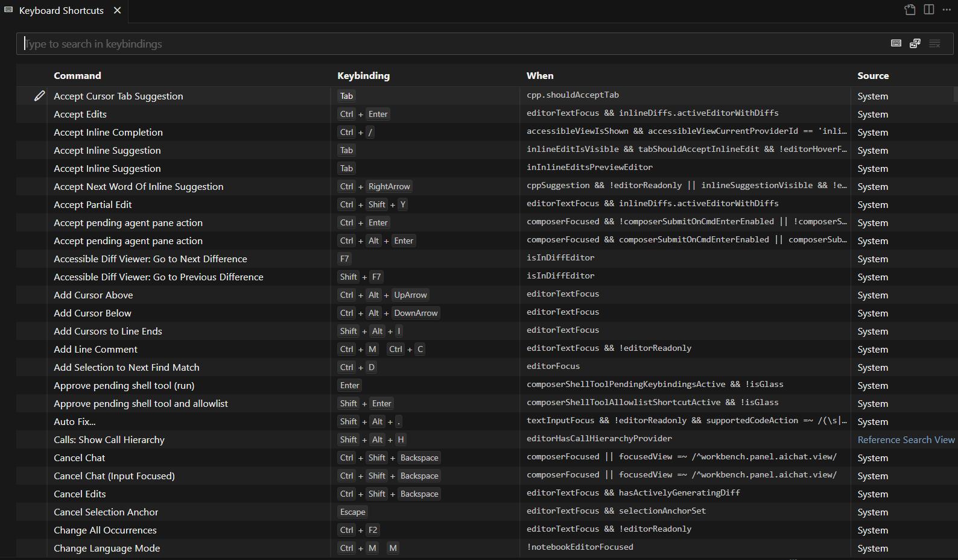The image size is (958, 560).
Task: Select the Add Cursor Below command
Action: pos(92,313)
